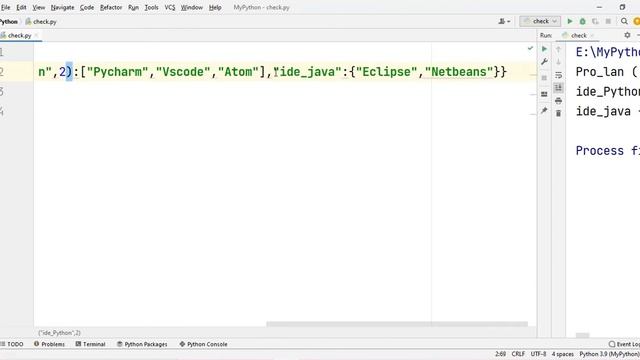The height and width of the screenshot is (360, 640).
Task: Open the TODO tool window
Action: pyautogui.click(x=12, y=344)
